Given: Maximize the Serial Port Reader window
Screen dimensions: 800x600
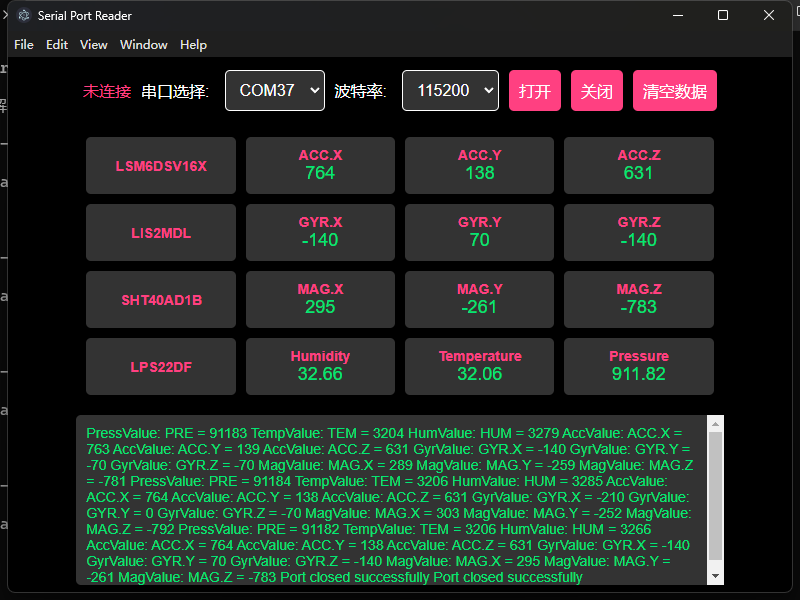Looking at the screenshot, I should pos(723,15).
